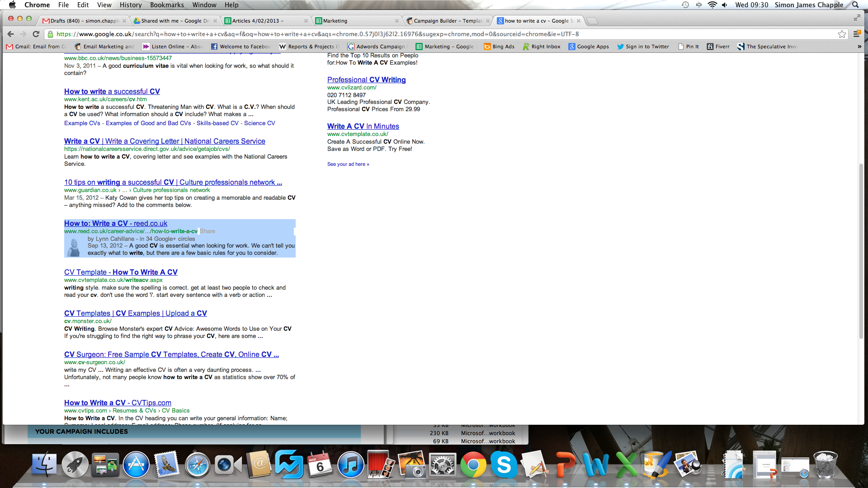Switch to Articles 4/02/2013 tab
The width and height of the screenshot is (868, 488).
266,21
